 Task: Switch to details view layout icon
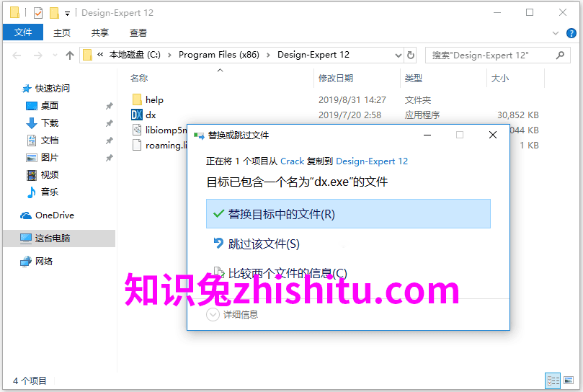coord(553,380)
